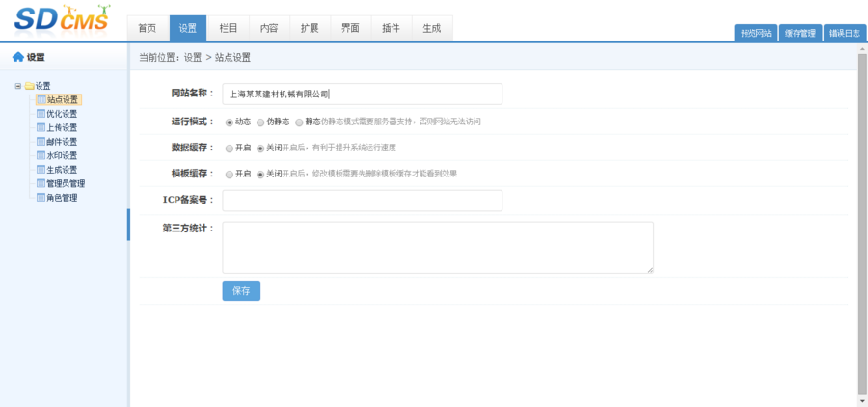Open 管理员管理 in the tree
The width and height of the screenshot is (868, 407).
[x=66, y=183]
